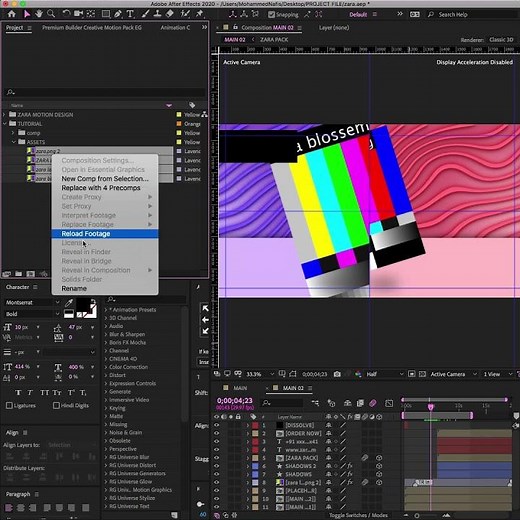Hide the [ORDER NOW] layer via its eye icon
Screen dimensions: 520x520
[216, 433]
